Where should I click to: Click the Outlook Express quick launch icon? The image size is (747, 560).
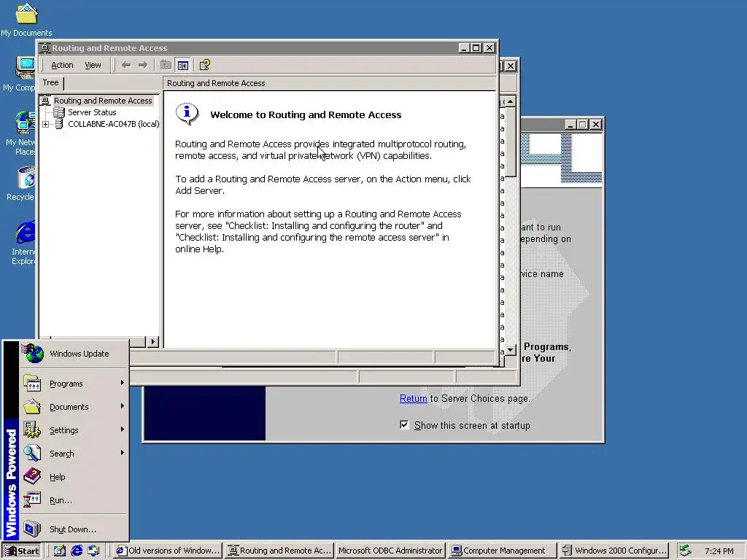point(93,551)
